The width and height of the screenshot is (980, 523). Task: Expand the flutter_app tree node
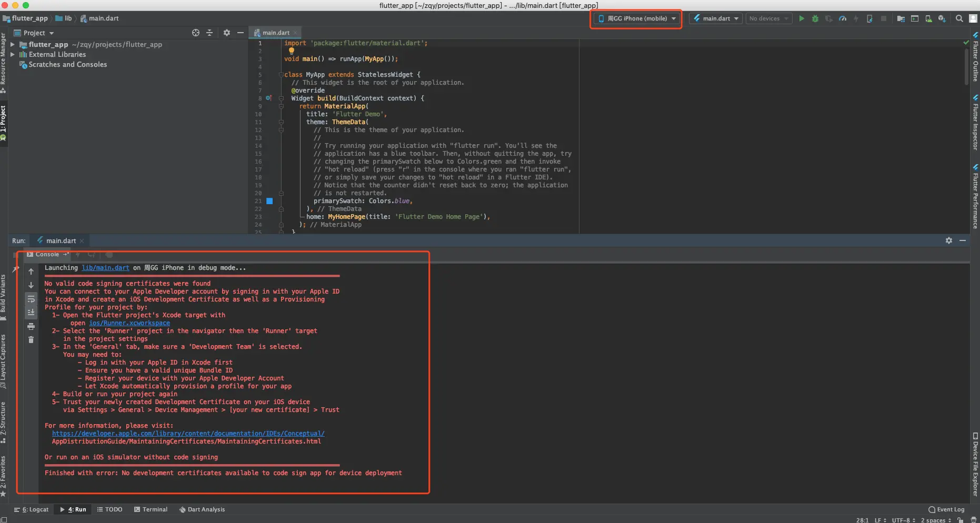click(x=13, y=45)
